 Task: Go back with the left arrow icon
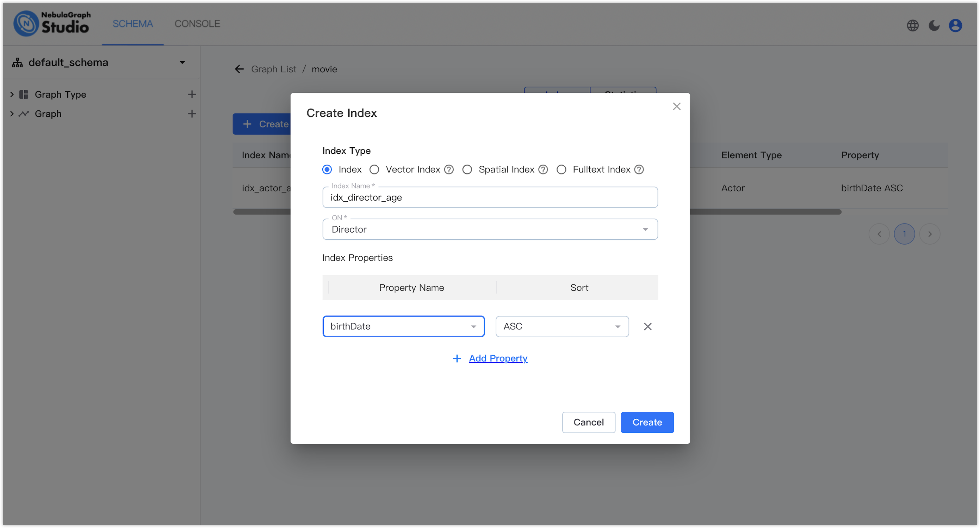(239, 69)
